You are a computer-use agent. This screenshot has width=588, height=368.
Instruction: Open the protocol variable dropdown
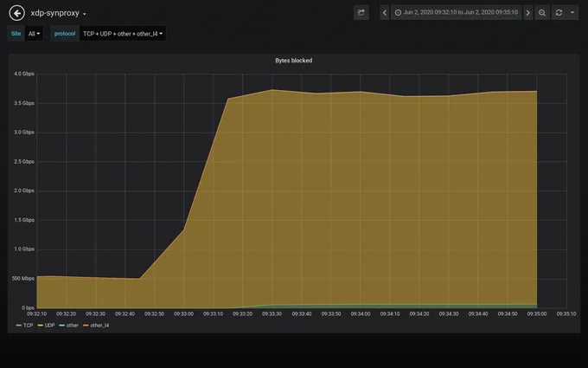(123, 34)
